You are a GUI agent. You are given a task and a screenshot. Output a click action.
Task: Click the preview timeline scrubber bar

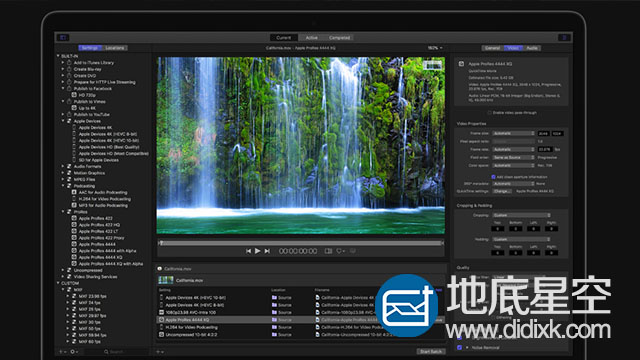(x=301, y=243)
